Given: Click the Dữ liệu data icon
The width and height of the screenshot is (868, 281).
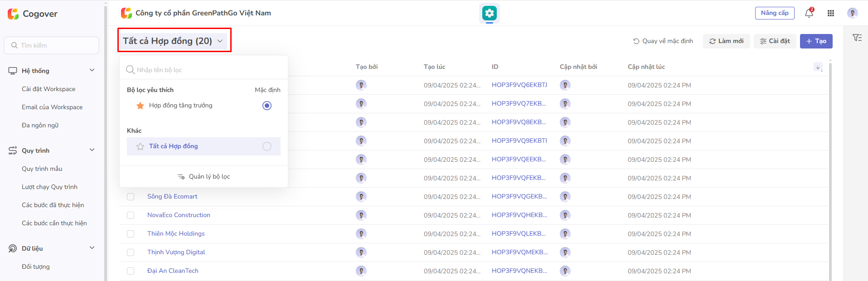Looking at the screenshot, I should (13, 248).
